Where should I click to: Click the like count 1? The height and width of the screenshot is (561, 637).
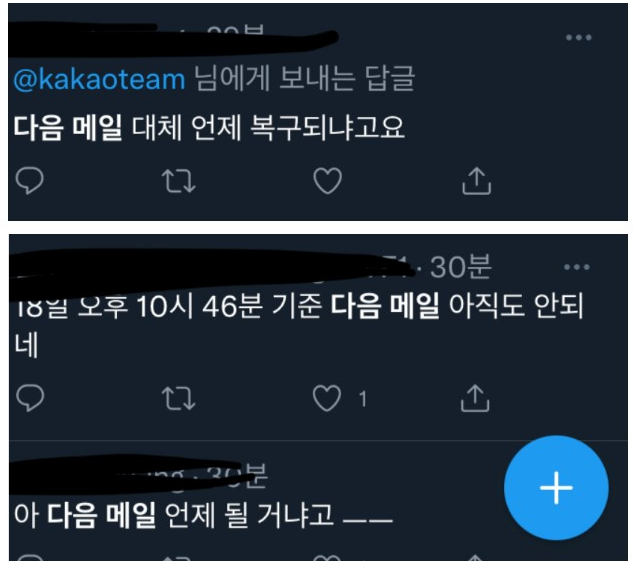coord(363,399)
